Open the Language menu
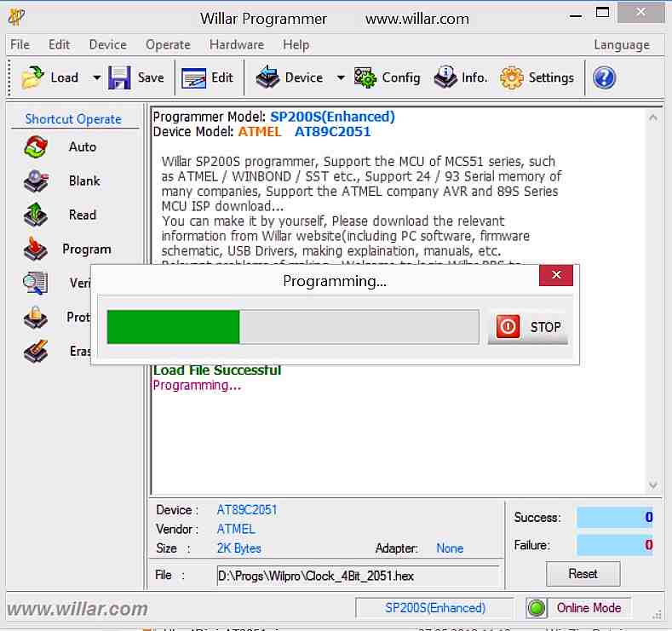This screenshot has height=631, width=672. 622,44
